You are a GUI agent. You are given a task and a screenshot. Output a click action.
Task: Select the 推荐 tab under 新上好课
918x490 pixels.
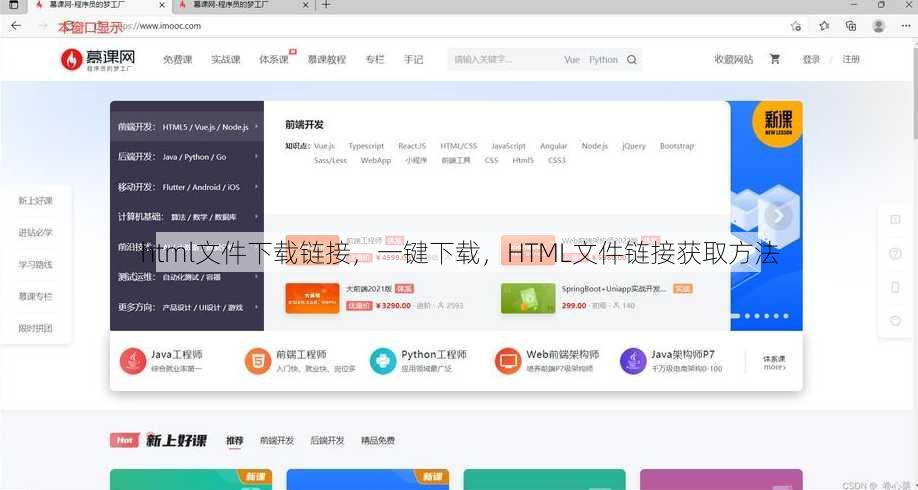tap(235, 441)
